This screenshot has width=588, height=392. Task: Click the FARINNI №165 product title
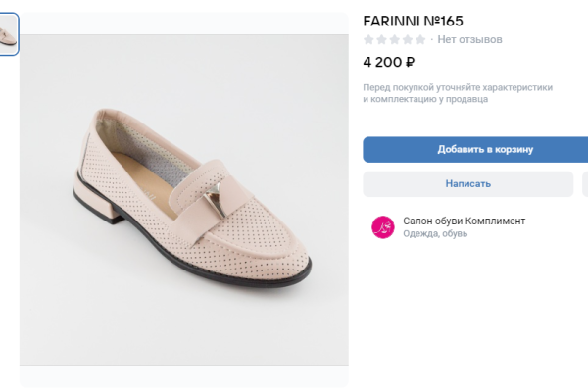(414, 21)
